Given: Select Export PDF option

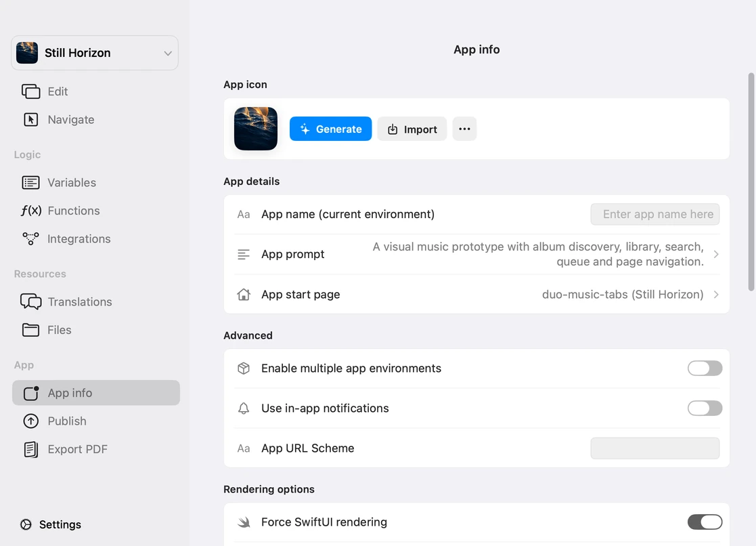Looking at the screenshot, I should pyautogui.click(x=96, y=449).
